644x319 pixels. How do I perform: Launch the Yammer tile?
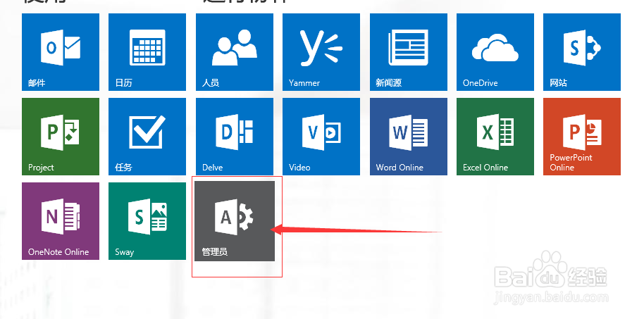coord(321,51)
